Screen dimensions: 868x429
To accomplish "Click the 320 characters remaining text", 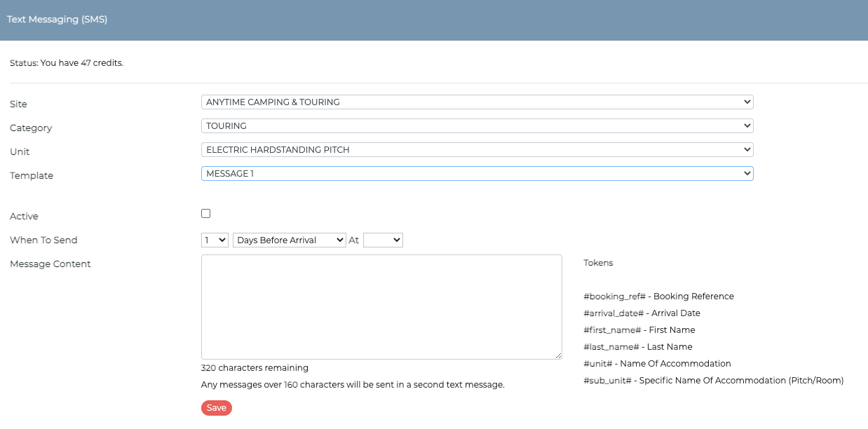I will [x=255, y=368].
